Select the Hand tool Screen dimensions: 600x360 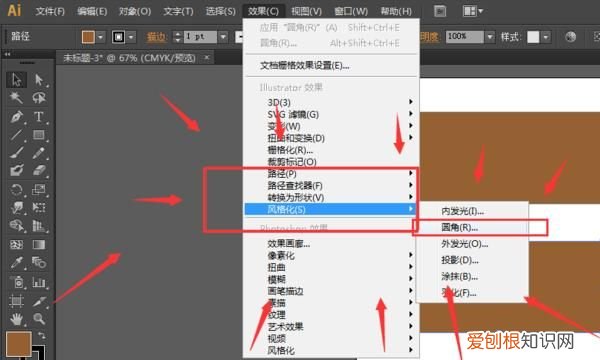16,319
